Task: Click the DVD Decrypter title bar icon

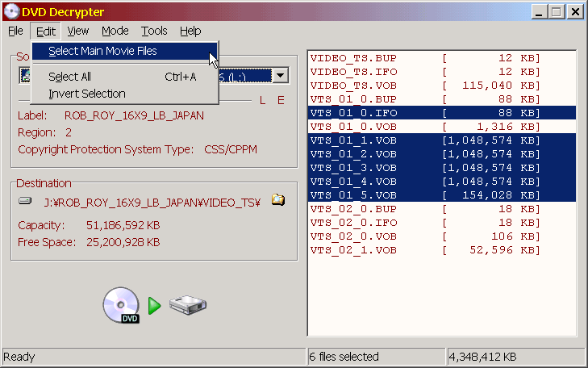Action: [11, 11]
